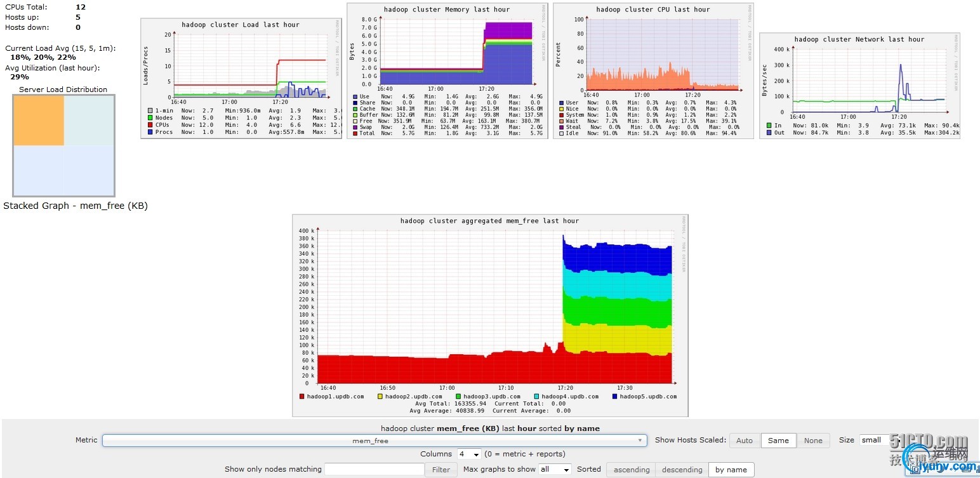Open the Metric mem_free dropdown
The image size is (980, 478).
point(374,441)
